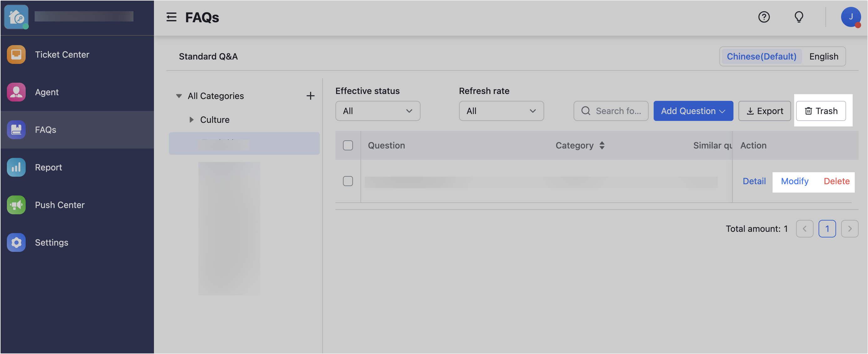The image size is (868, 354).
Task: Click the lightbulb tips icon
Action: tap(799, 17)
